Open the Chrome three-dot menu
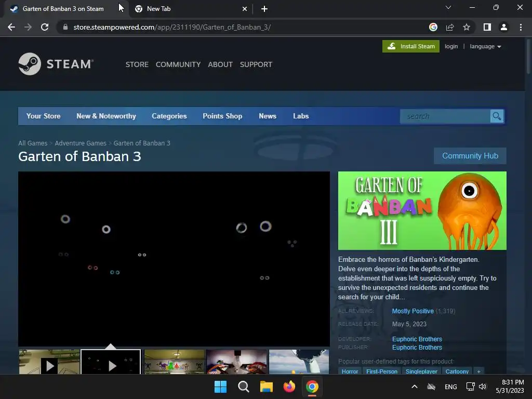This screenshot has height=399, width=532. [521, 27]
